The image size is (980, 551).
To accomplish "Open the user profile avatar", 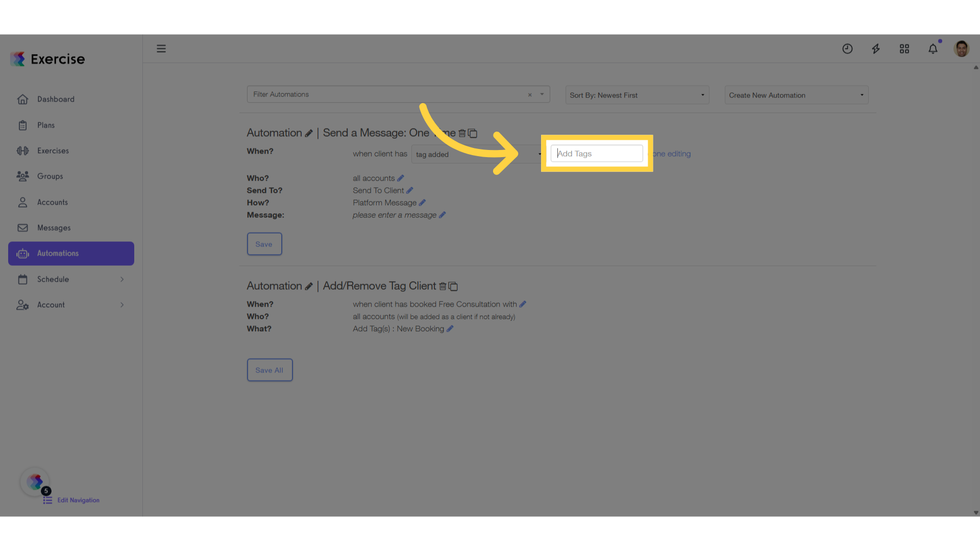I will 962,48.
